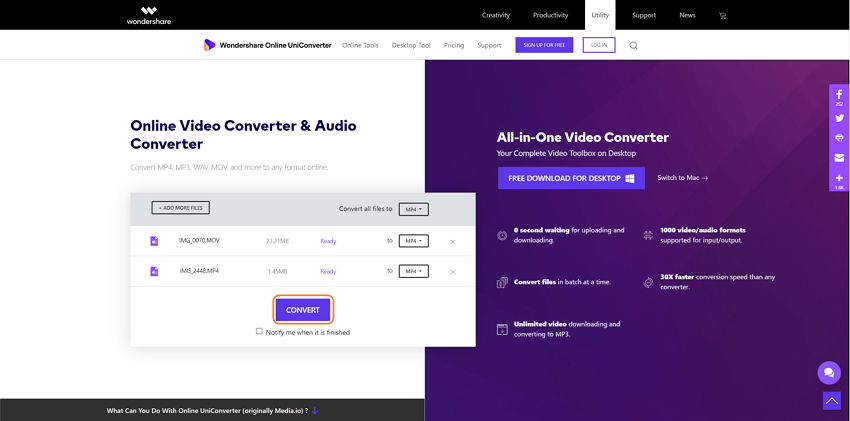The height and width of the screenshot is (421, 850).
Task: Enable Notify me when it is finished
Action: 259,332
